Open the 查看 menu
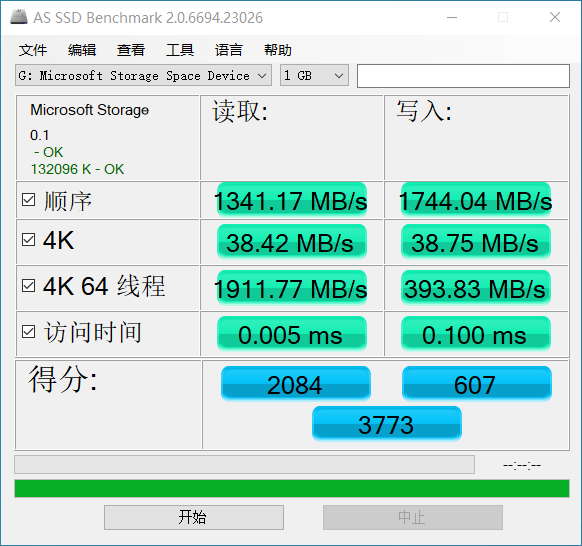 click(131, 50)
